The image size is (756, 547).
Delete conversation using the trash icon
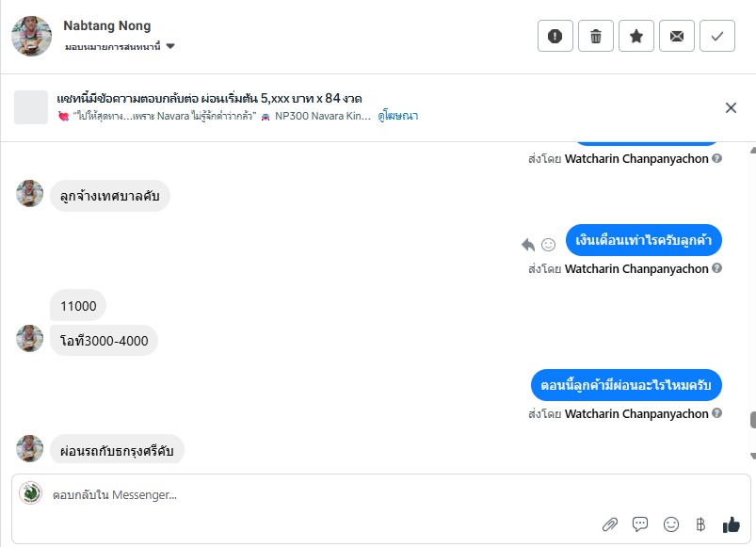point(596,36)
